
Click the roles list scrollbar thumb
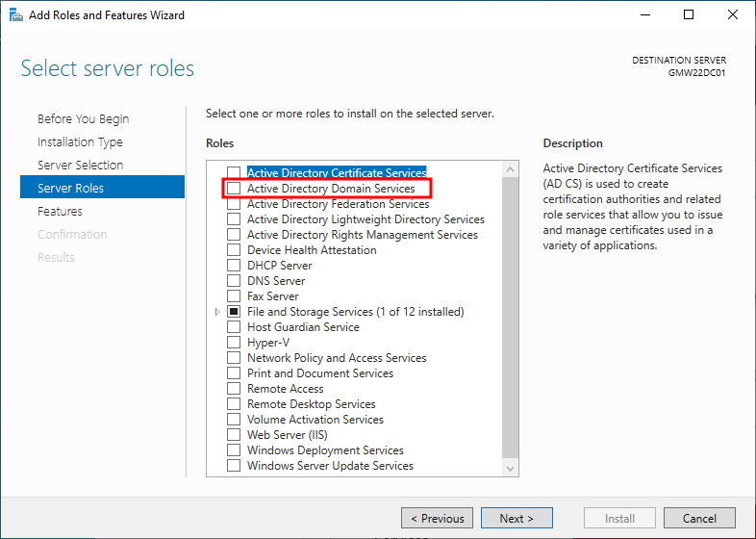coord(510,318)
